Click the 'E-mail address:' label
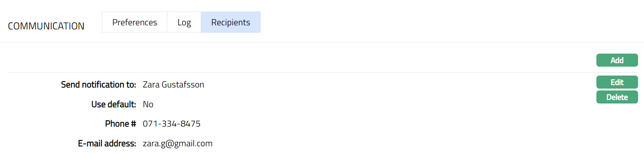This screenshot has height=153, width=644. coord(107,144)
